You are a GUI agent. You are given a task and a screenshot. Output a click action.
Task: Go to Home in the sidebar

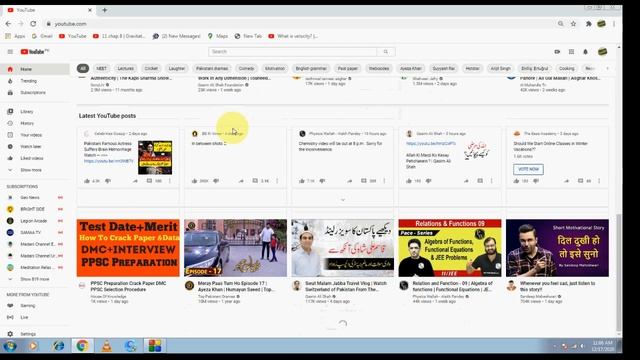(x=35, y=69)
